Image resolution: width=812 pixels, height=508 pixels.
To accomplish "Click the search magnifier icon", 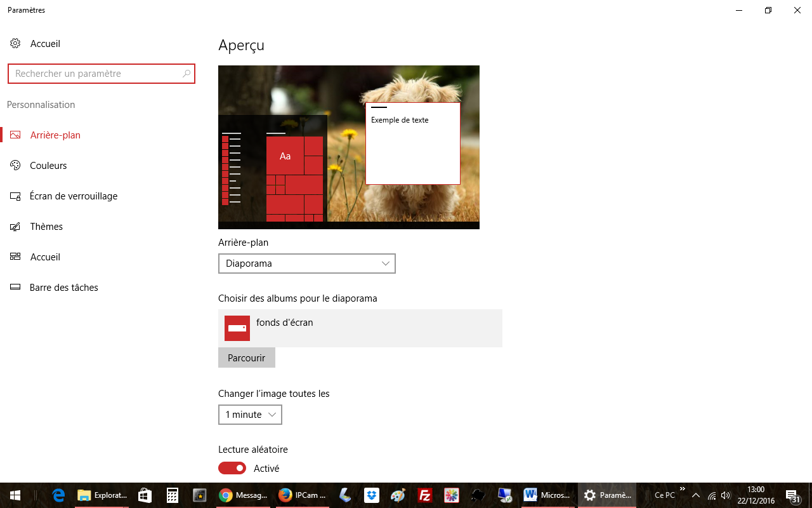I will 187,74.
